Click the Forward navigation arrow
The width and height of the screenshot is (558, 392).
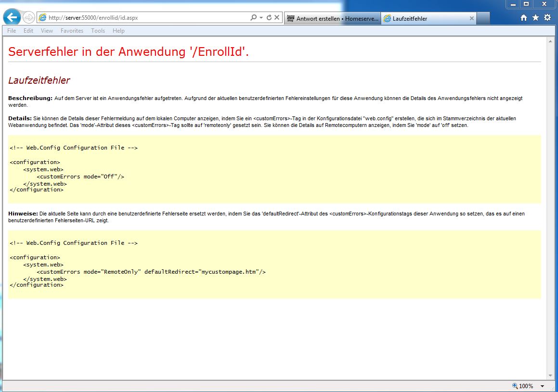(x=28, y=18)
